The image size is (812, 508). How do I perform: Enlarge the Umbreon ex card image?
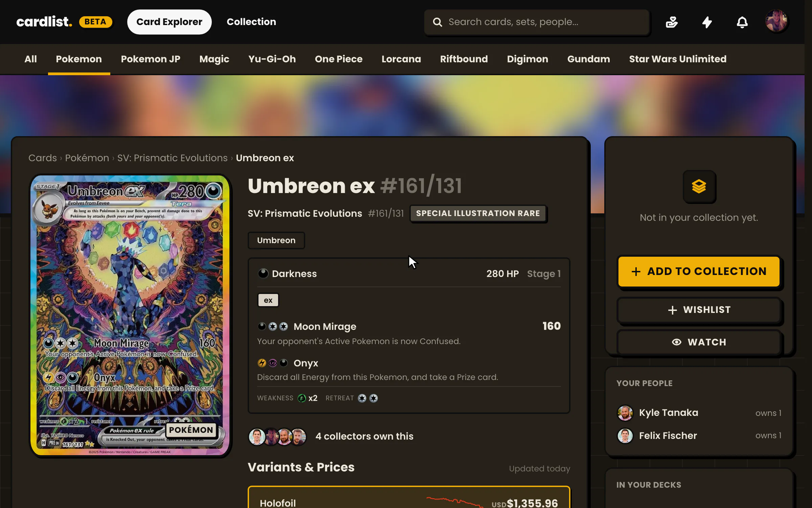tap(130, 315)
